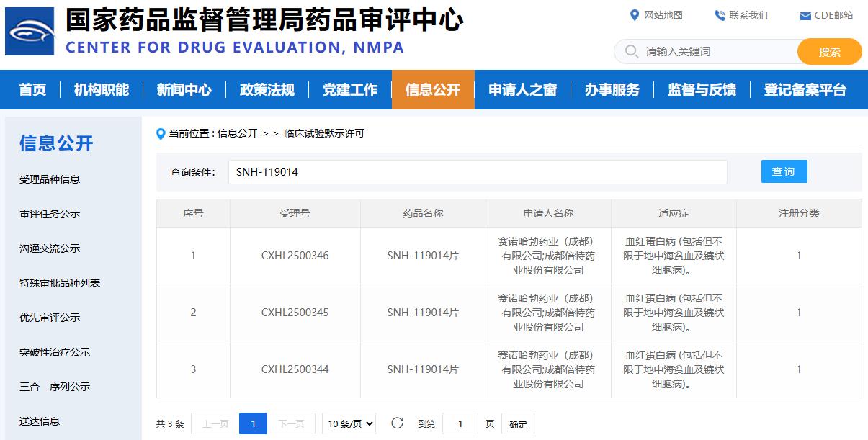Open 审评任务公示 in sidebar
Viewport: 868px width, 440px height.
(x=50, y=214)
